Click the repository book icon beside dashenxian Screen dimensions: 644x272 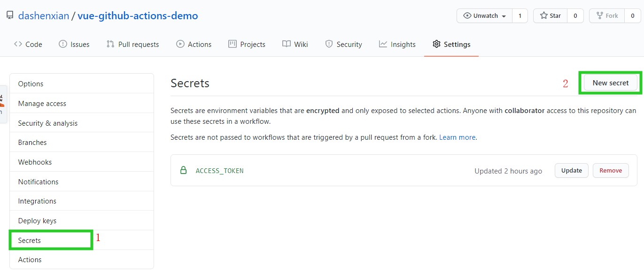point(10,15)
